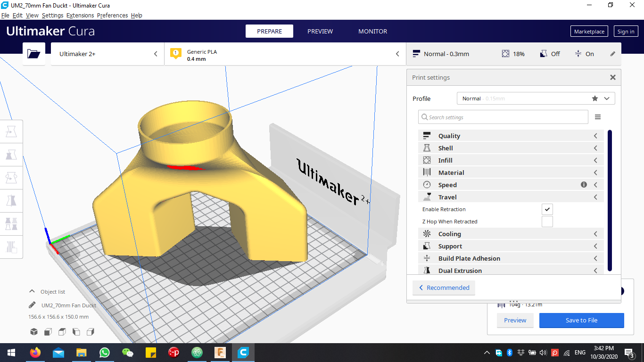Image resolution: width=644 pixels, height=362 pixels.
Task: Expand the Infill settings category
Action: coord(511,160)
